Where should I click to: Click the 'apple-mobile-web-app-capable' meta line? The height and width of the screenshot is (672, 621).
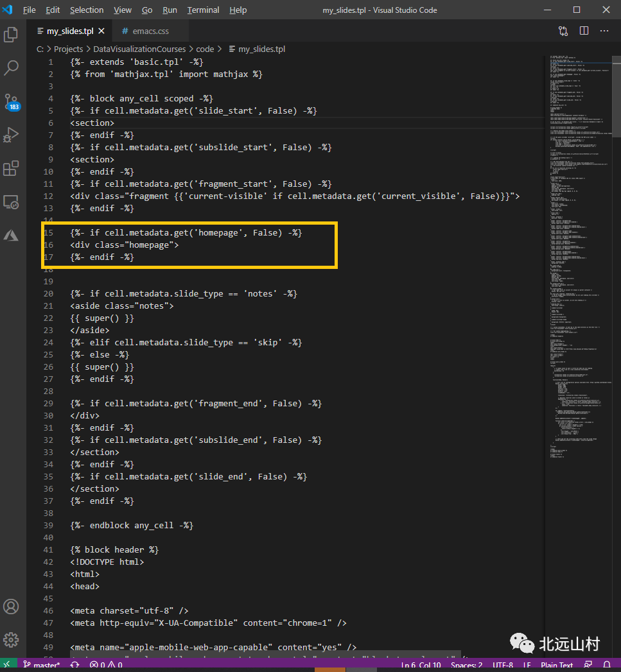click(213, 647)
